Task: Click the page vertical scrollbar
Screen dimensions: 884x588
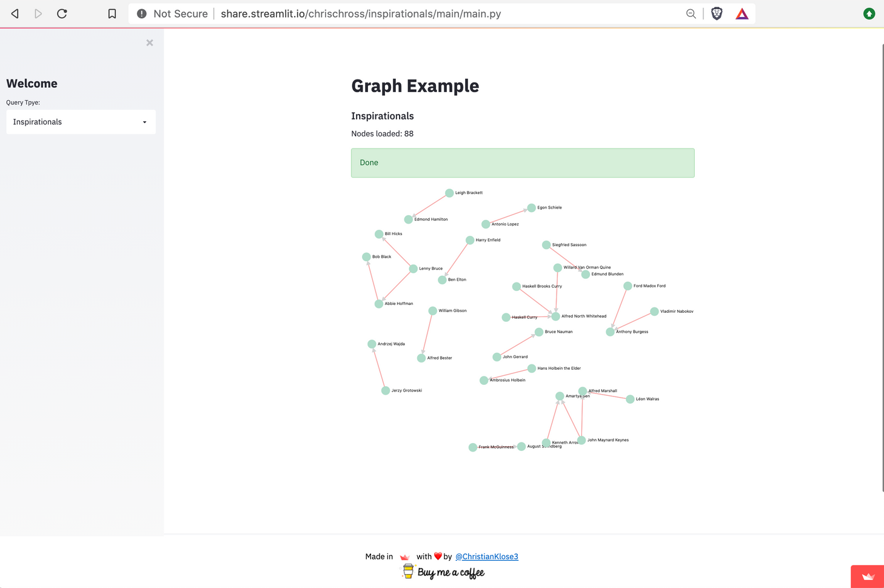Action: pos(882,267)
